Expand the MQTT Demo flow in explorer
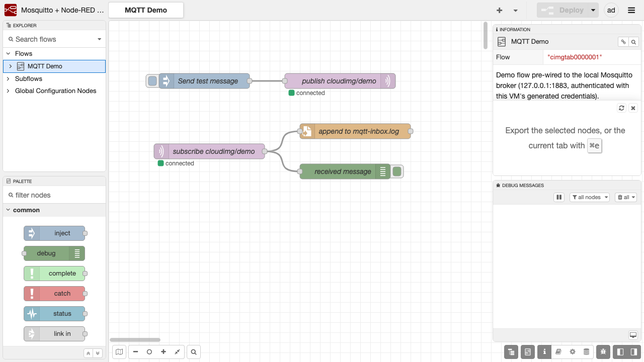 10,66
